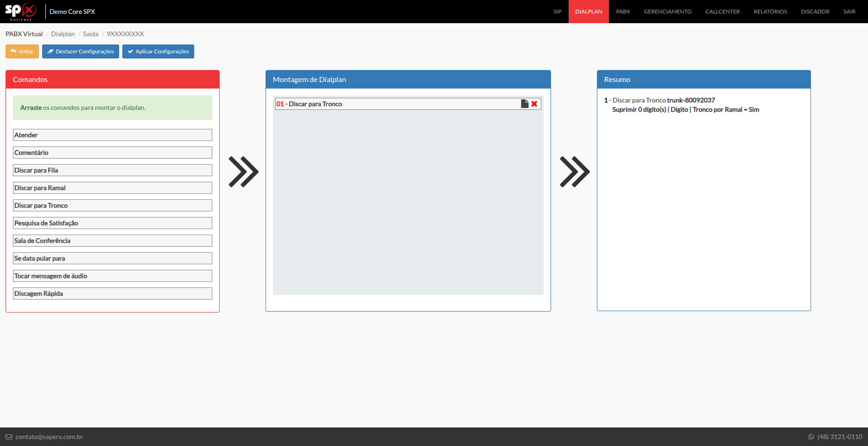Select the Discar para Fila command
Viewport: 868px width, 446px height.
click(x=112, y=170)
